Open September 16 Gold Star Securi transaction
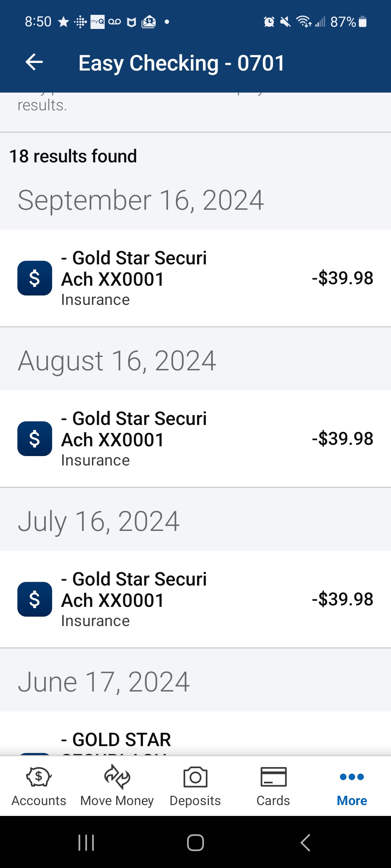 pos(195,278)
